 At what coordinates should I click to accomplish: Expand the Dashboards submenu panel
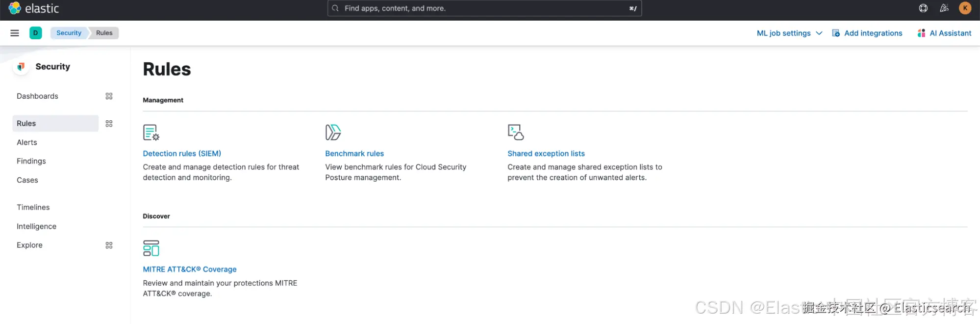click(x=109, y=96)
